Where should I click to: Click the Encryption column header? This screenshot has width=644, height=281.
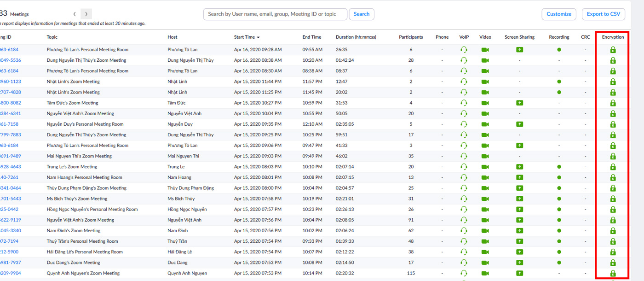613,37
